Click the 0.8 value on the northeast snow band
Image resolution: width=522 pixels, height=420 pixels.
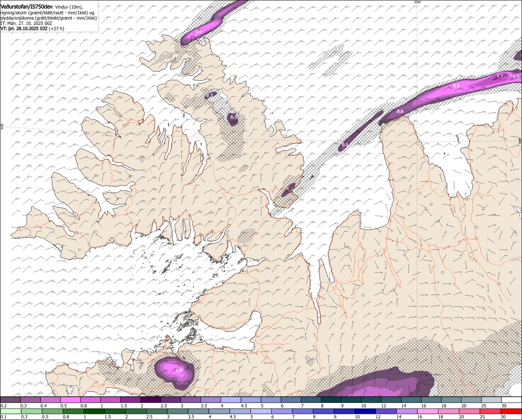point(456,86)
